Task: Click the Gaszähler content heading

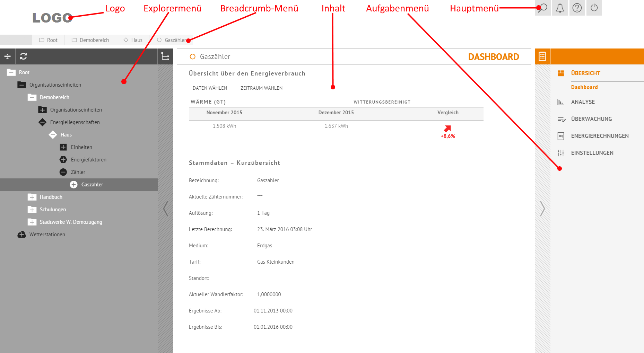Action: click(x=215, y=57)
